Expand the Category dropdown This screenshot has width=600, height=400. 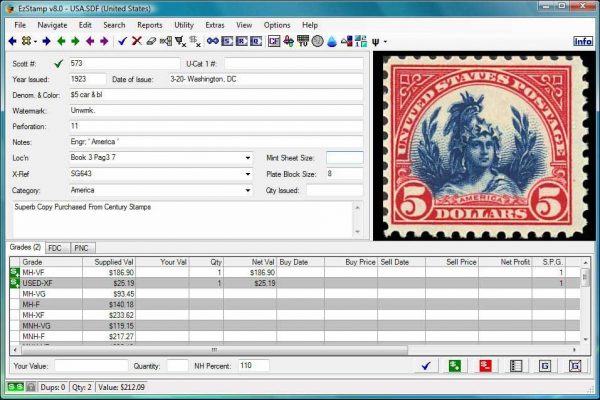coord(247,189)
